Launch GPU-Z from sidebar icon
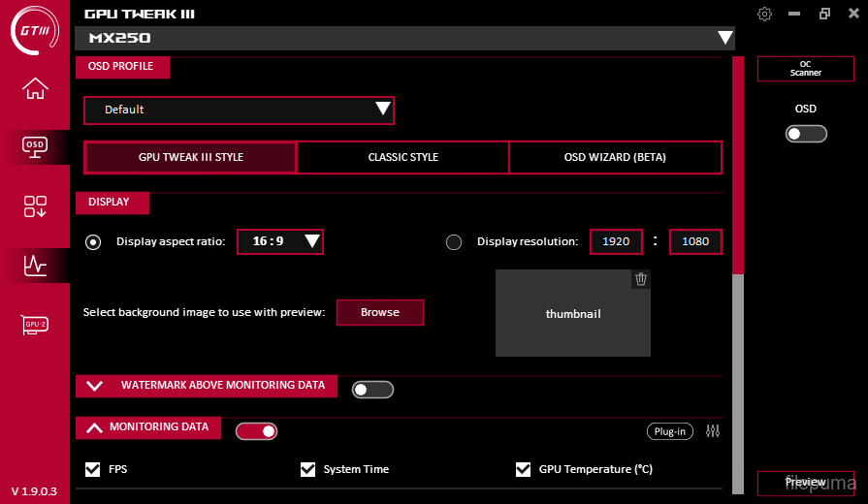Screen dimensions: 868x504 35,324
